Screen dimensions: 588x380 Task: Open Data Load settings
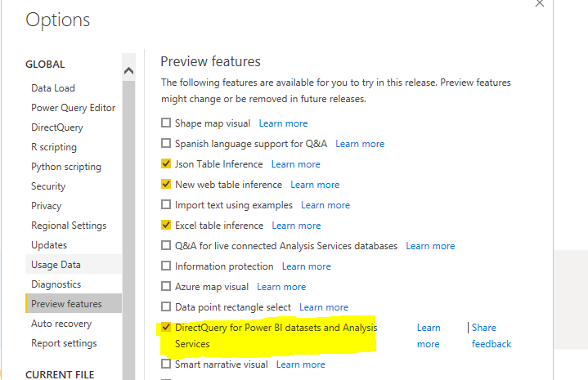point(53,88)
